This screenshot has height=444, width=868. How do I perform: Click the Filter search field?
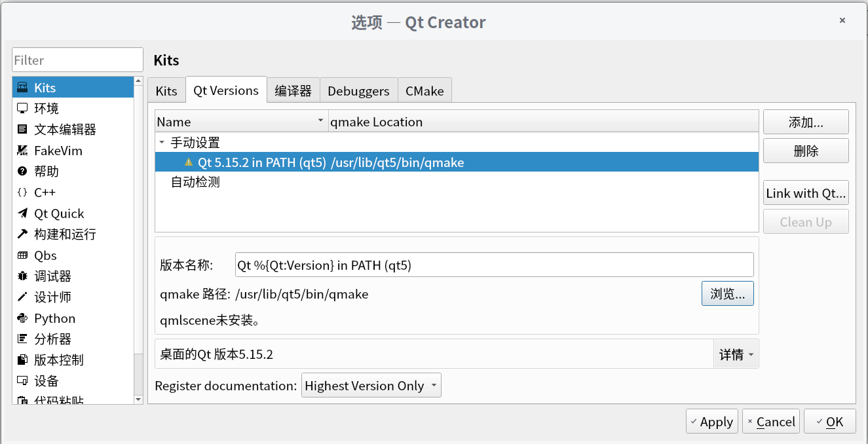click(x=77, y=60)
